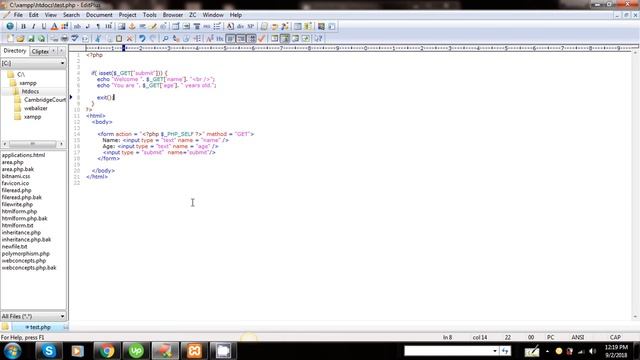Click the red check mark icon
The height and width of the screenshot is (360, 640).
(x=262, y=38)
